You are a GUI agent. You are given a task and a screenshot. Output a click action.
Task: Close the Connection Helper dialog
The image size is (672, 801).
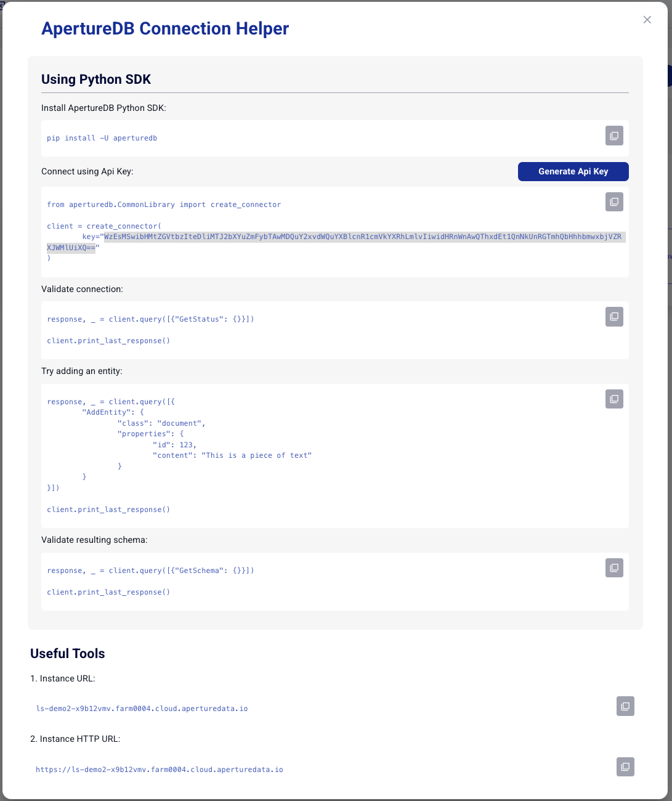click(647, 20)
